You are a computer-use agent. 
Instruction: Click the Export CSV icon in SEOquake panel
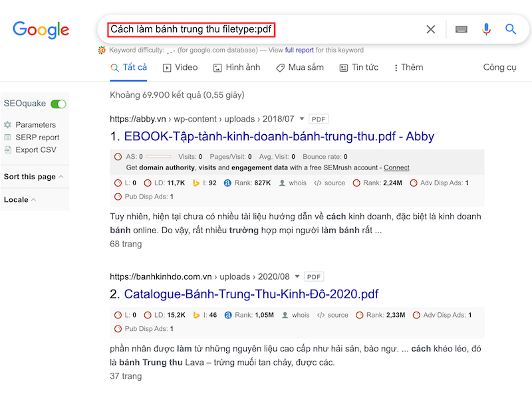pos(7,149)
